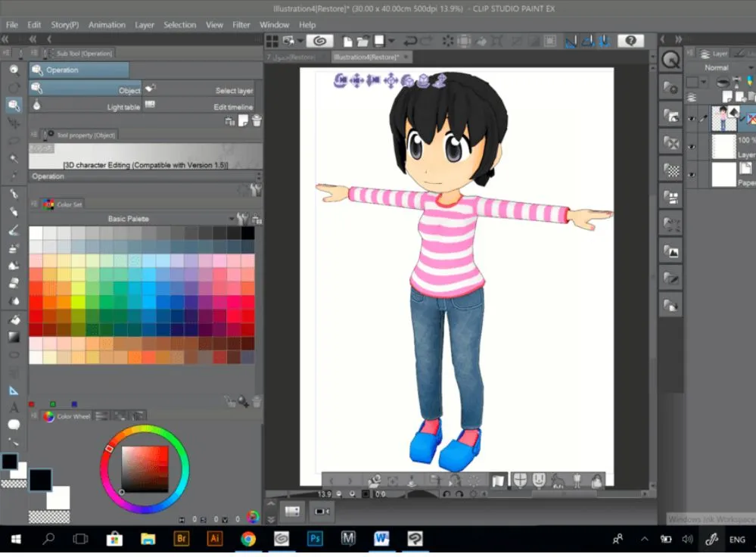Select the Zoom magnifier tool
This screenshot has width=756, height=557.
click(13, 69)
